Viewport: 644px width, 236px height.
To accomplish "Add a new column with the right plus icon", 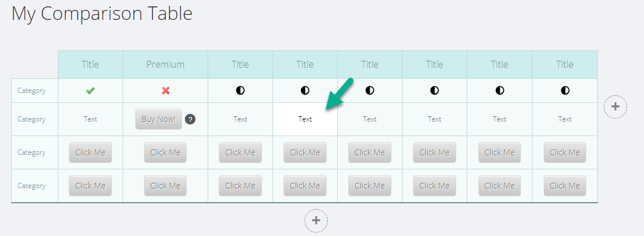I will pos(615,107).
